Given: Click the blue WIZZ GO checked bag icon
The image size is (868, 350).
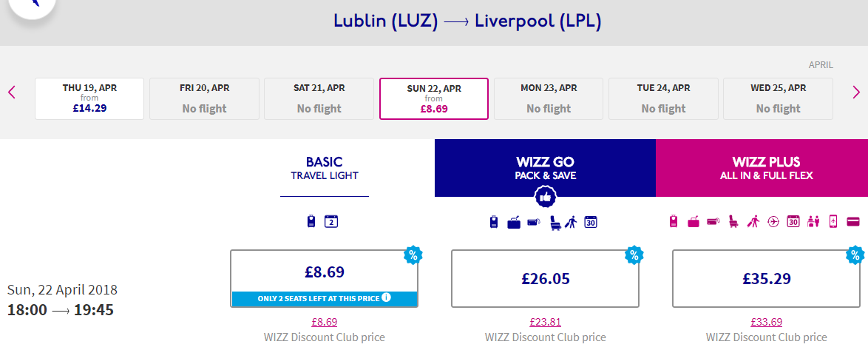Looking at the screenshot, I should [x=514, y=222].
